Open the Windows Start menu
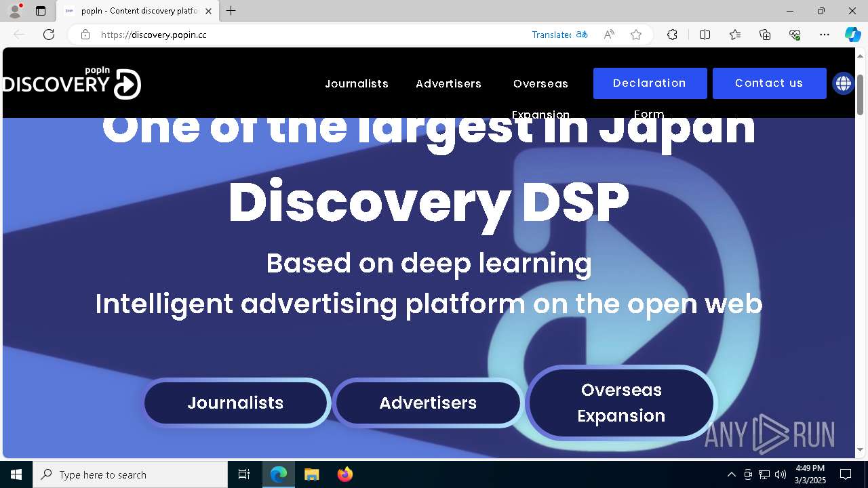Viewport: 868px width, 488px height. pos(16,474)
